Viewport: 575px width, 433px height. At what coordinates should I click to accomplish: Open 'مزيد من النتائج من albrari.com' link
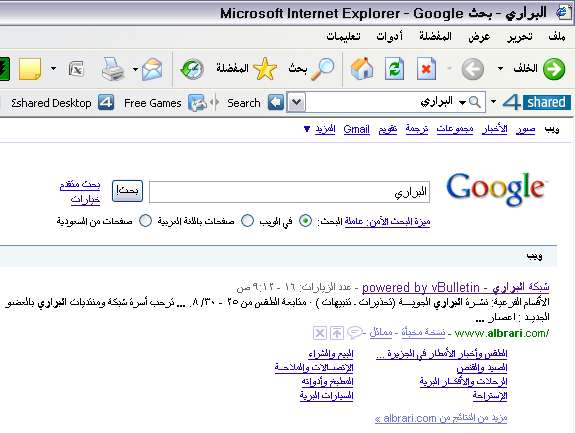coord(441,418)
